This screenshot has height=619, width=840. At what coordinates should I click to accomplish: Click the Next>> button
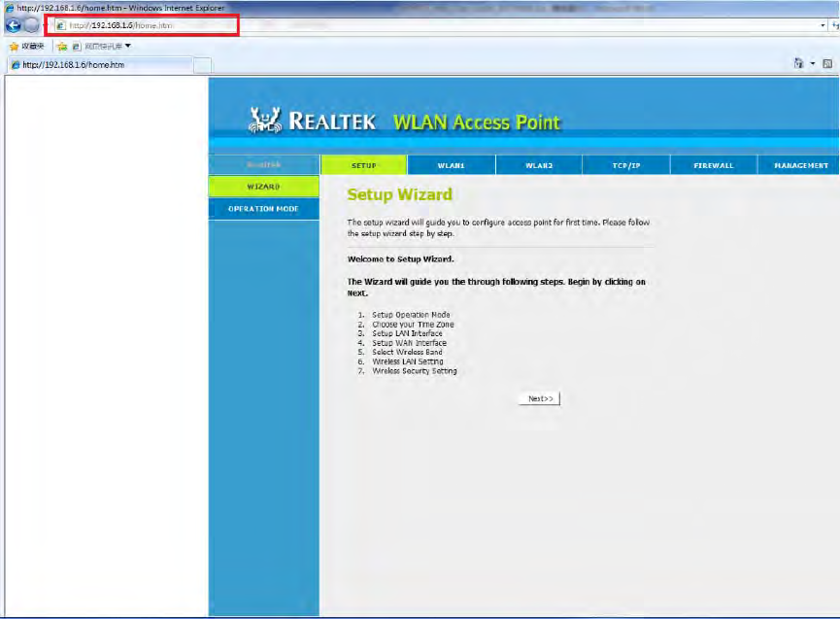point(540,398)
